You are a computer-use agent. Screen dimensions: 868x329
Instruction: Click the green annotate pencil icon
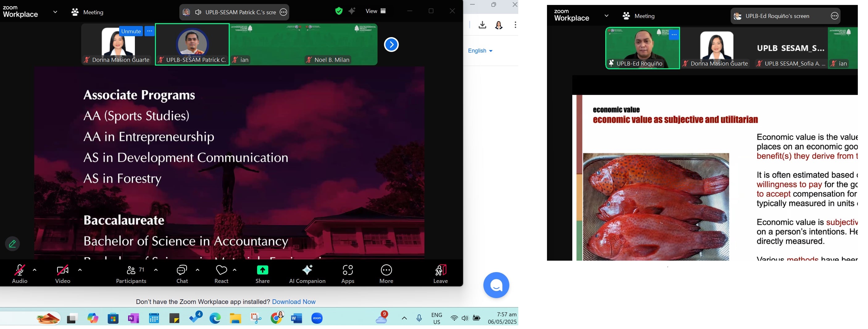click(x=12, y=244)
